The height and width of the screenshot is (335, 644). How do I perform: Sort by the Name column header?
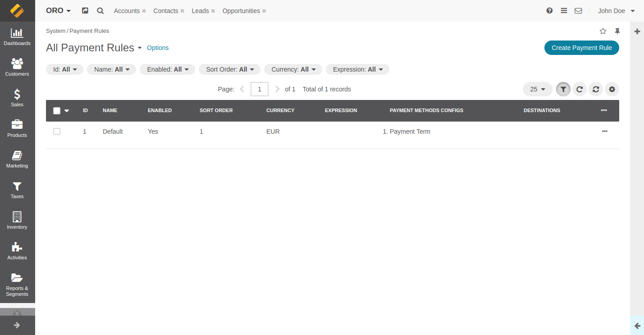tap(110, 110)
